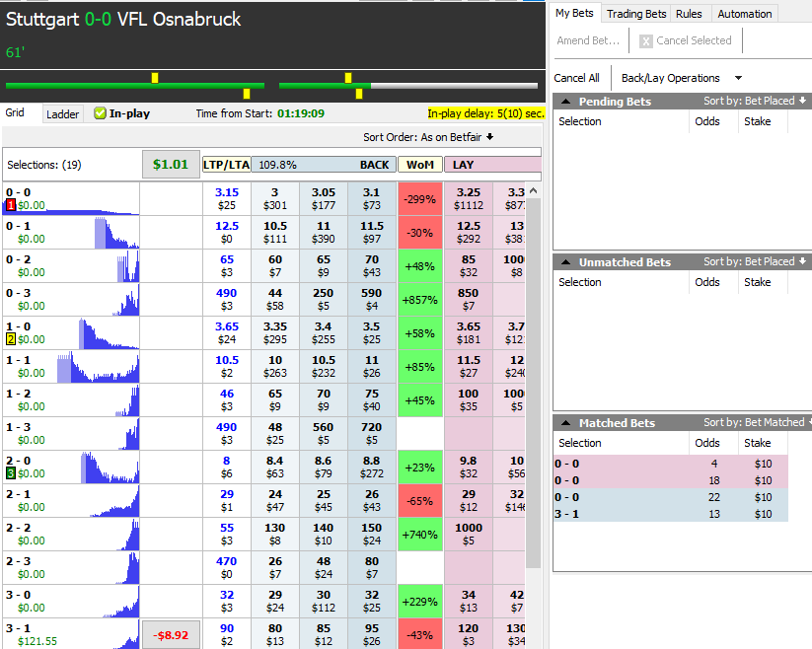This screenshot has height=649, width=812.
Task: Back 0 - 1 at odds 11.5
Action: pyautogui.click(x=372, y=233)
